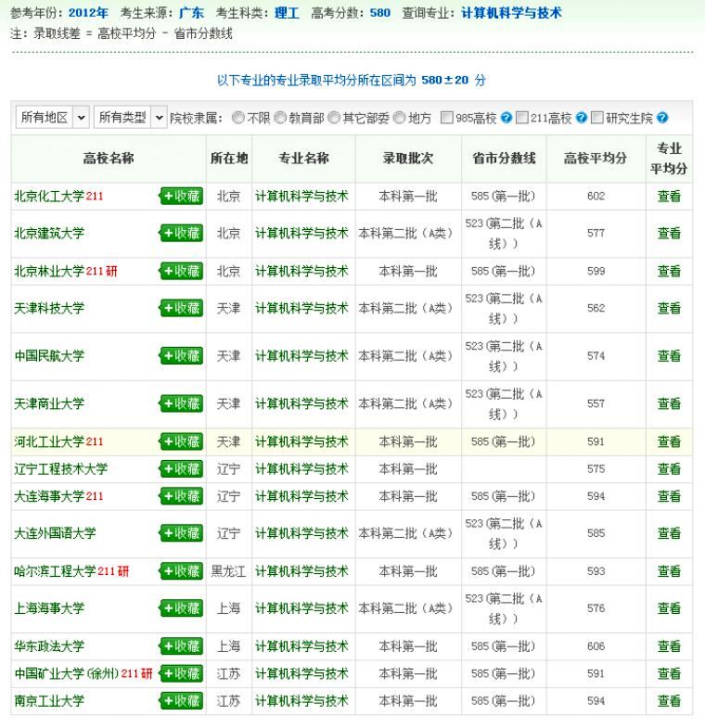Click 计算机科学与技术 major in 大连外国语大学 row
This screenshot has width=705, height=728.
coord(301,533)
